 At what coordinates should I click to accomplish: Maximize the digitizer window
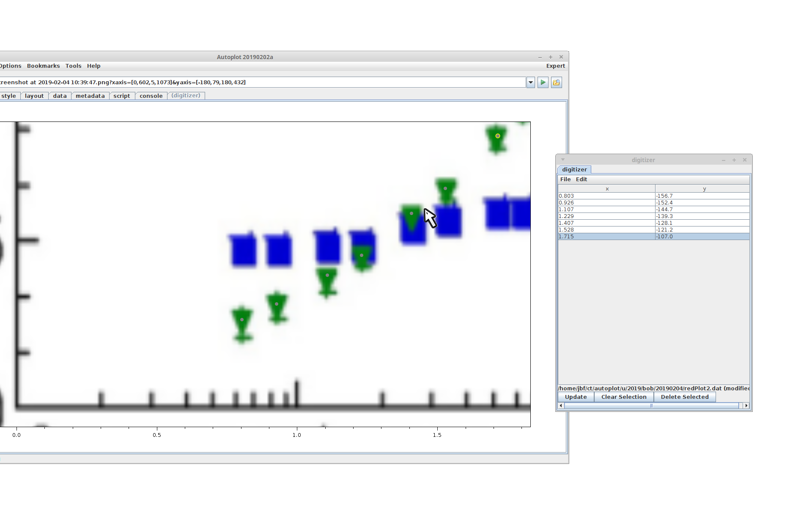click(734, 160)
